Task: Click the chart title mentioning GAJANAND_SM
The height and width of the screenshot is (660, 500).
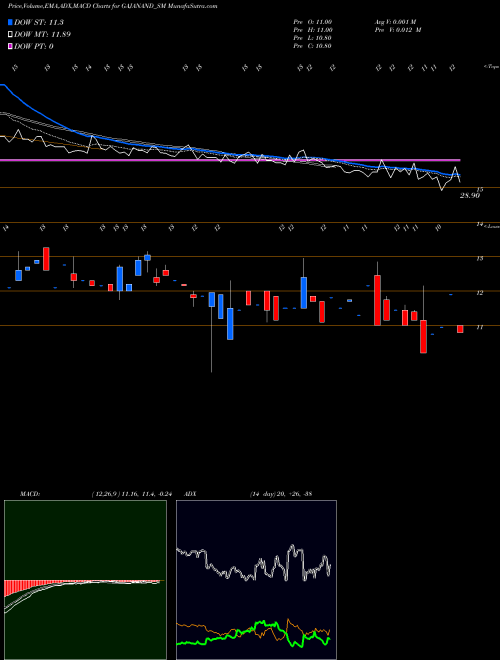Action: click(x=113, y=6)
